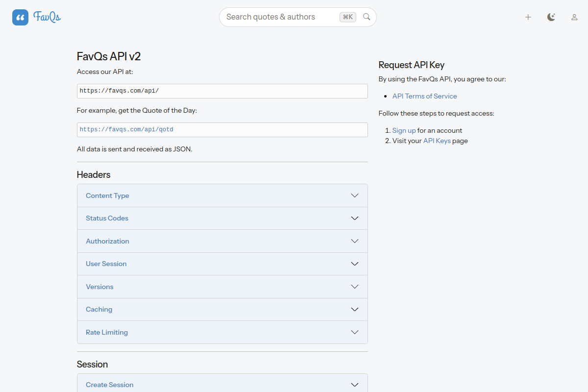Select the chevron on Versions row
Screen dimensions: 588x392
point(355,287)
